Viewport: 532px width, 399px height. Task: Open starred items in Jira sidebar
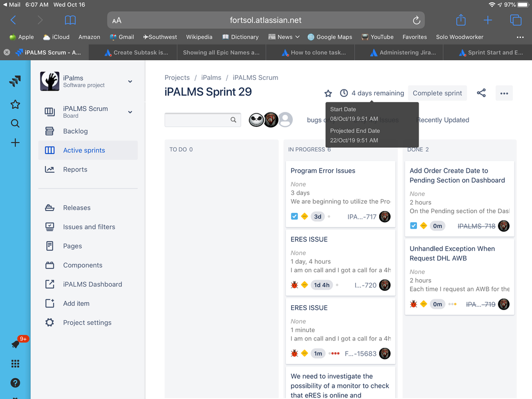pyautogui.click(x=15, y=104)
